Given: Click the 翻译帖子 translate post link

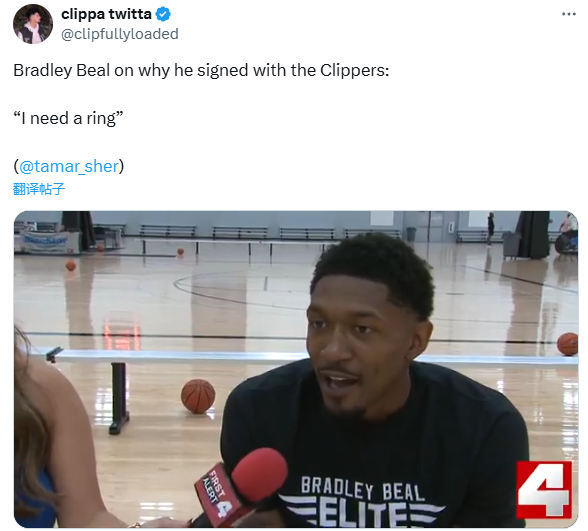Looking at the screenshot, I should [39, 189].
